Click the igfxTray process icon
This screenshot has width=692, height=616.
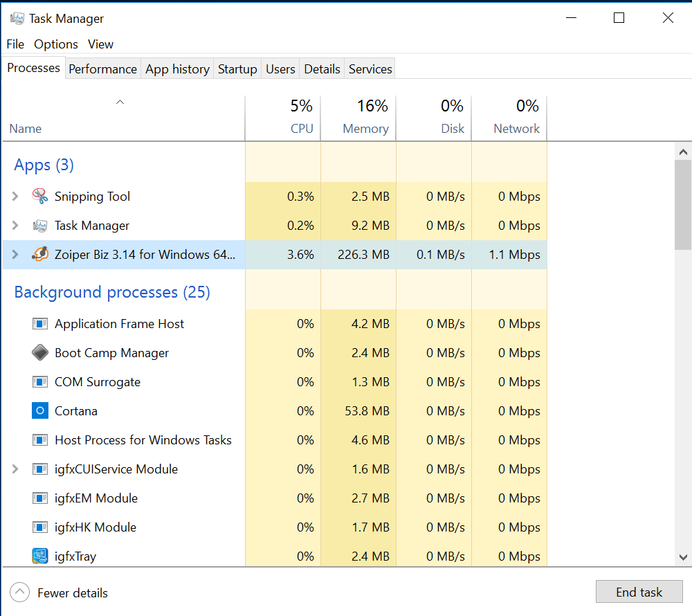(40, 556)
